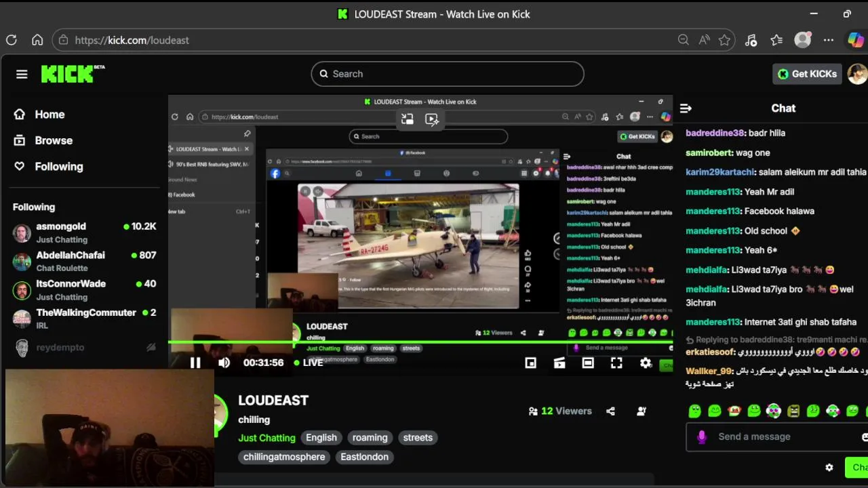The width and height of the screenshot is (868, 488).
Task: Select the Eastlondon tag
Action: click(x=364, y=457)
